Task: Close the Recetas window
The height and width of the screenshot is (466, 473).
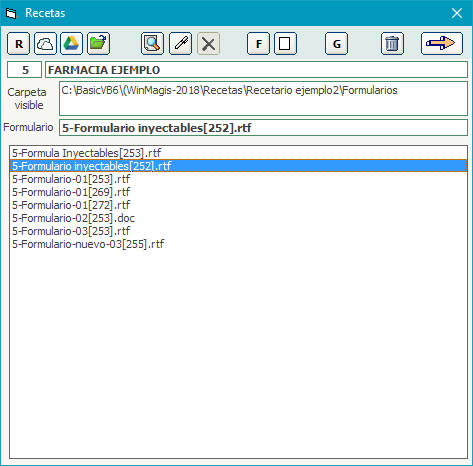Action: [457, 13]
